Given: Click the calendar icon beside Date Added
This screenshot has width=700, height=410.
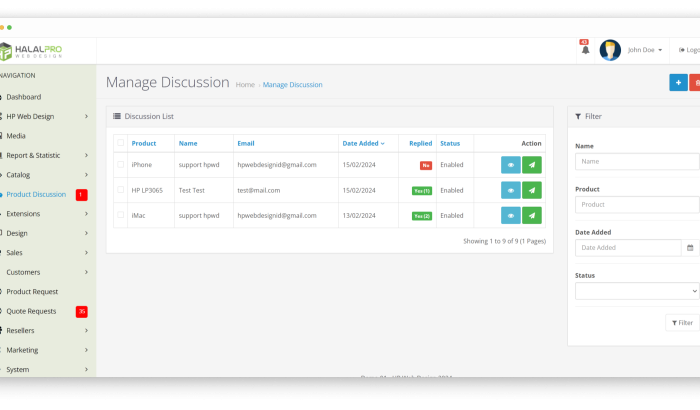Looking at the screenshot, I should (x=689, y=247).
